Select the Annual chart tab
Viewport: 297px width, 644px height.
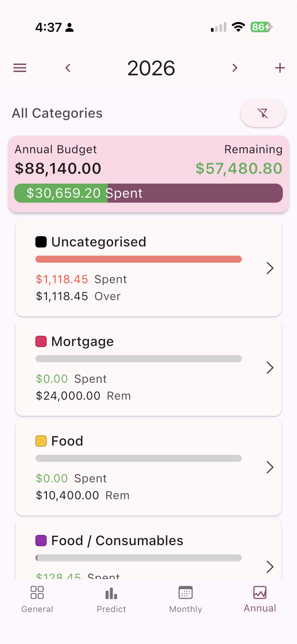(x=260, y=599)
